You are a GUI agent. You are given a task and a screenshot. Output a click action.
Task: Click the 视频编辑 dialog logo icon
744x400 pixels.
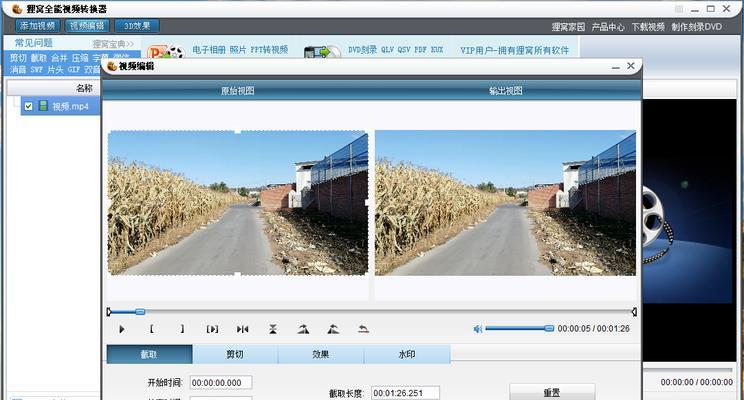(x=112, y=66)
